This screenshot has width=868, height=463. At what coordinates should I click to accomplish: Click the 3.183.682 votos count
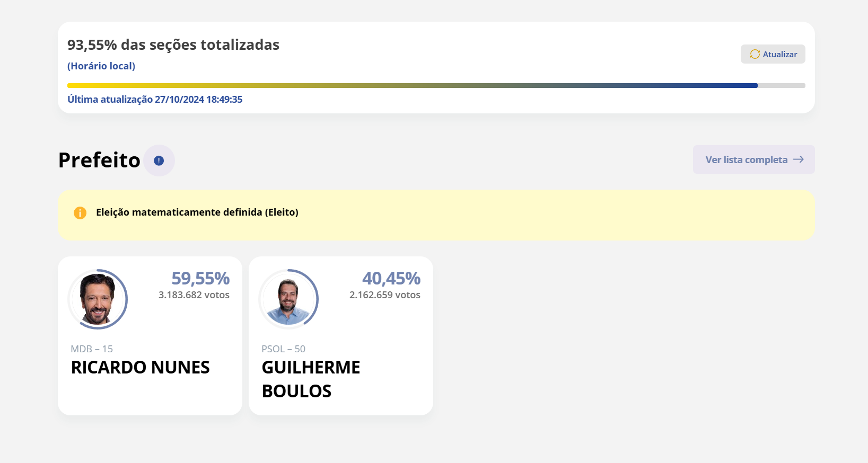click(x=194, y=295)
